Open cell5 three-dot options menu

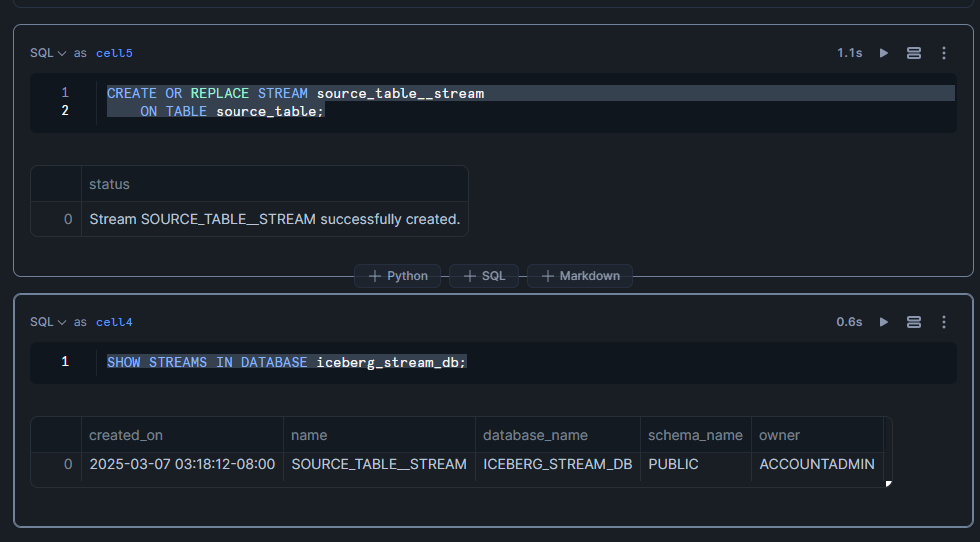pos(944,53)
